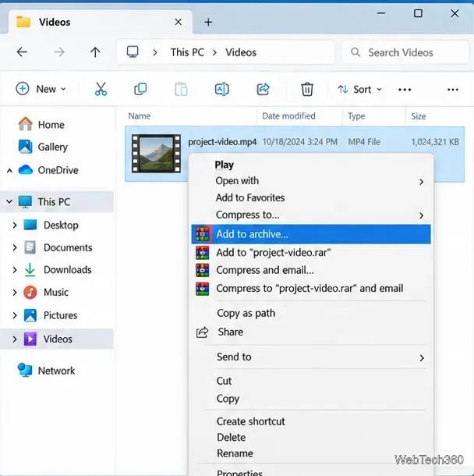474x476 pixels.
Task: Expand the Downloads tree node
Action: click(x=15, y=270)
